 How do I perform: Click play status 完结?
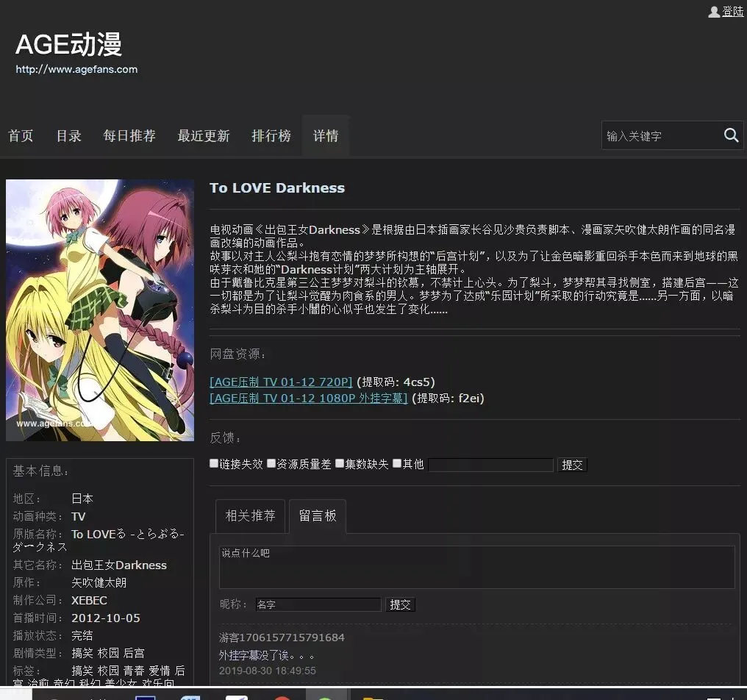[x=82, y=636]
